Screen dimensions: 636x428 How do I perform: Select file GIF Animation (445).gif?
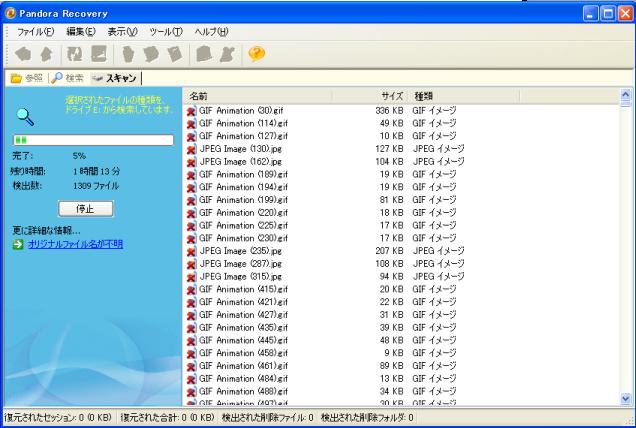tap(243, 340)
